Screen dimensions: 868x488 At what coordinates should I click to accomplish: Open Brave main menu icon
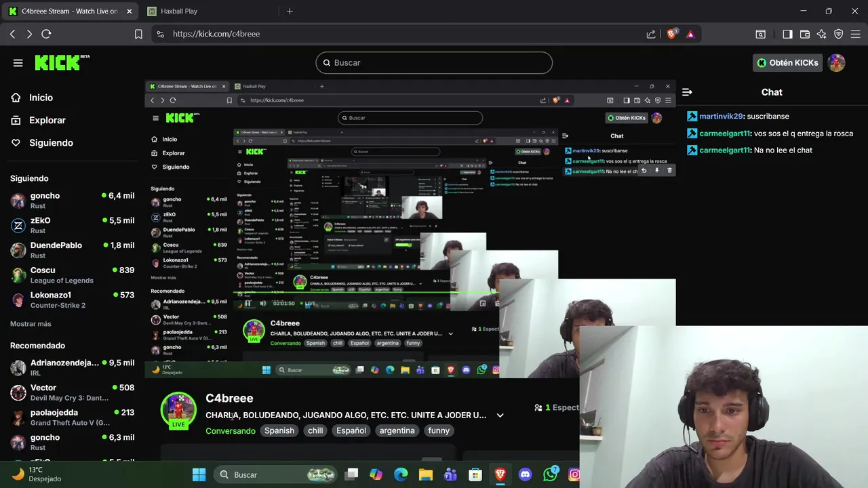pos(856,34)
